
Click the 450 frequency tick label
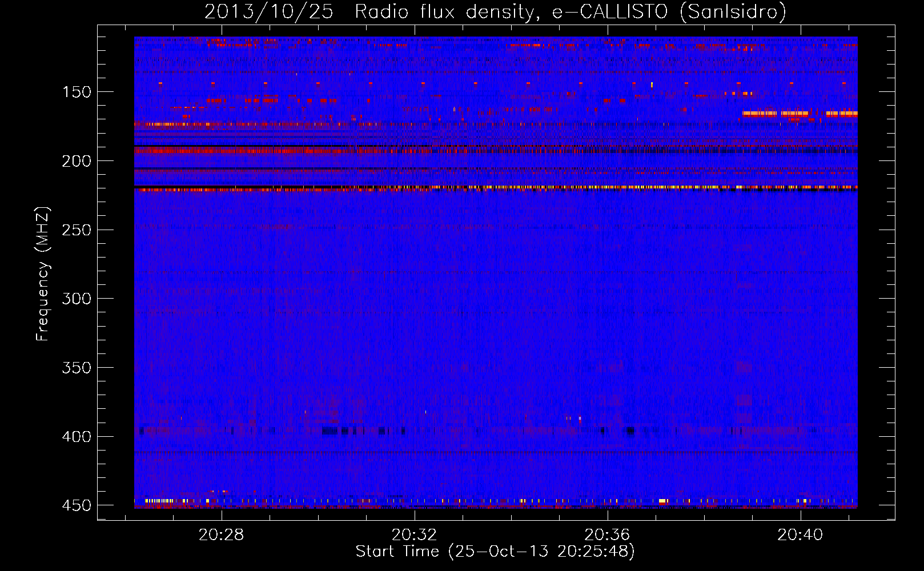point(77,505)
